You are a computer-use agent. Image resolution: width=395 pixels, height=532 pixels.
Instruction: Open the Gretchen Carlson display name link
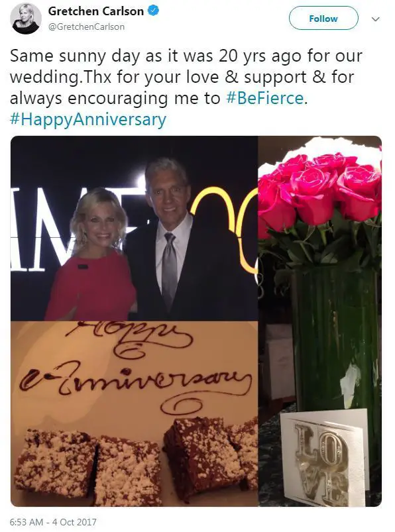96,11
